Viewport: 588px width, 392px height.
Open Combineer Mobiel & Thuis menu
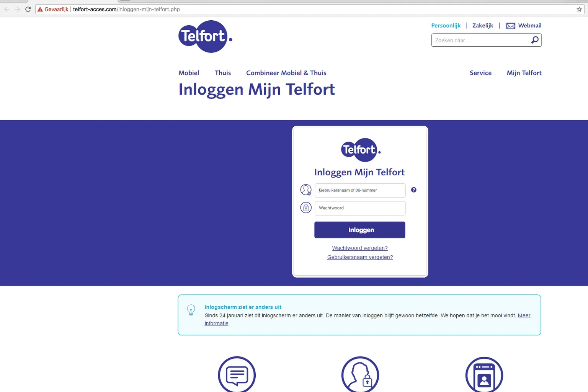point(286,73)
